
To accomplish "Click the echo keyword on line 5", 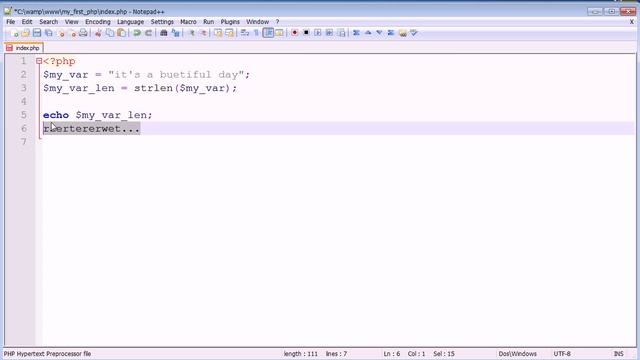I will (x=56, y=115).
